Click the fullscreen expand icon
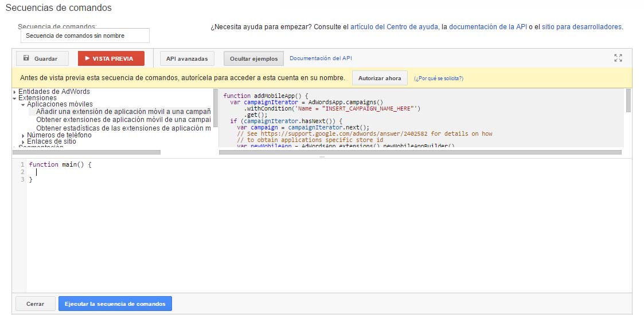The height and width of the screenshot is (315, 644). tap(618, 58)
